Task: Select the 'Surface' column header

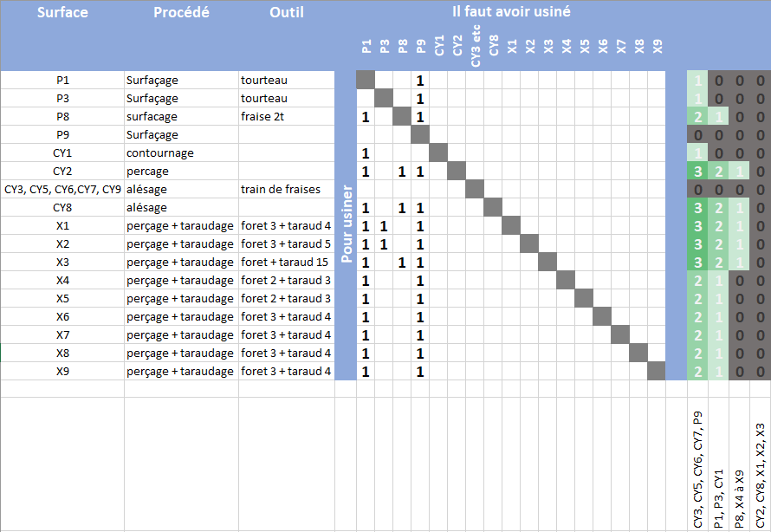Action: (x=62, y=12)
